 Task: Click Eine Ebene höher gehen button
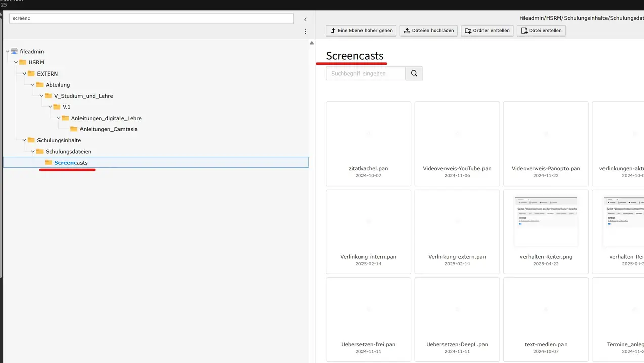coord(361,31)
